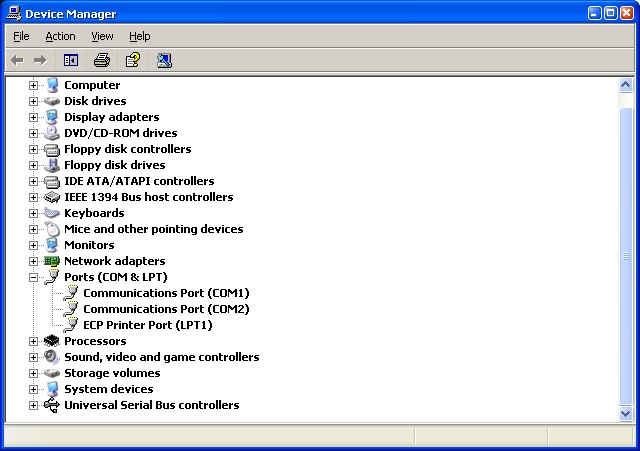The height and width of the screenshot is (451, 640).
Task: Expand the System devices node
Action: 33,389
